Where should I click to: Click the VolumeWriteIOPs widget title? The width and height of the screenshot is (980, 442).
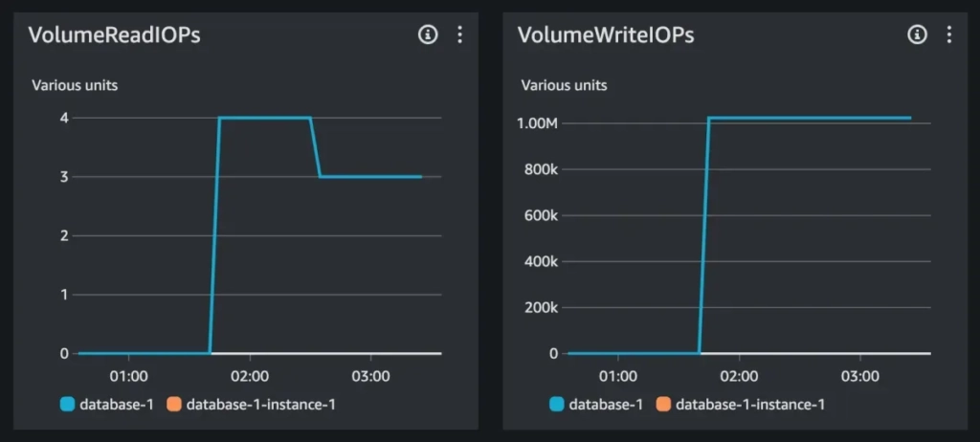(x=606, y=35)
